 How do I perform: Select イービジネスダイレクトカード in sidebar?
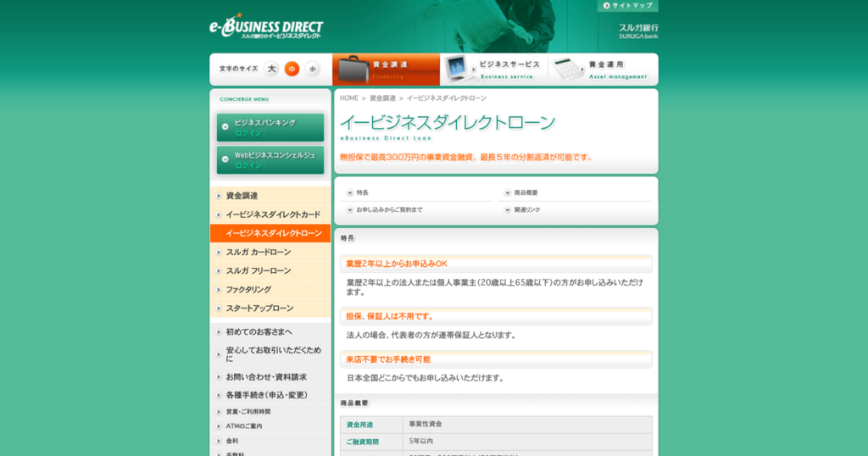click(x=270, y=214)
